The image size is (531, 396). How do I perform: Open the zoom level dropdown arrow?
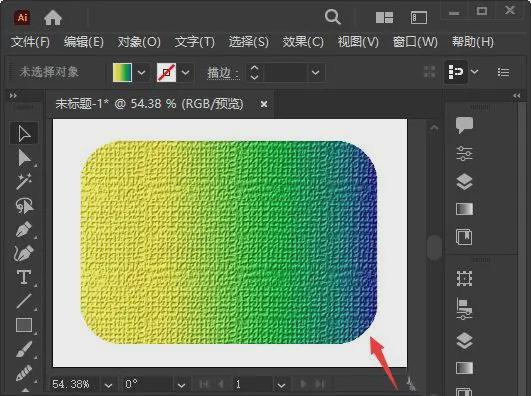pyautogui.click(x=108, y=385)
